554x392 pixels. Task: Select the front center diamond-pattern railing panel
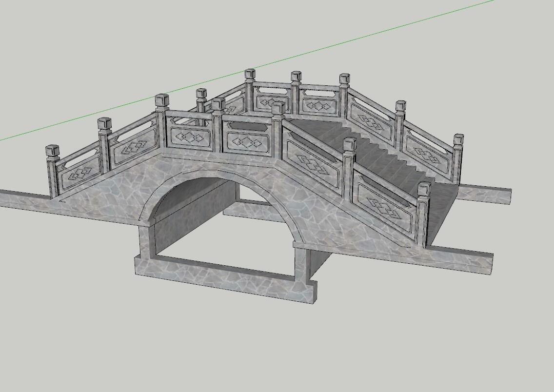tap(246, 142)
